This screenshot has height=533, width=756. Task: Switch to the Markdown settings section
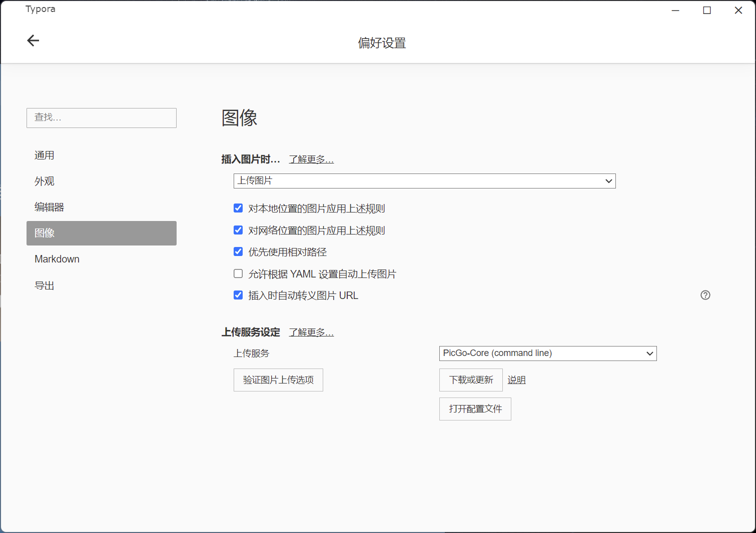tap(57, 259)
